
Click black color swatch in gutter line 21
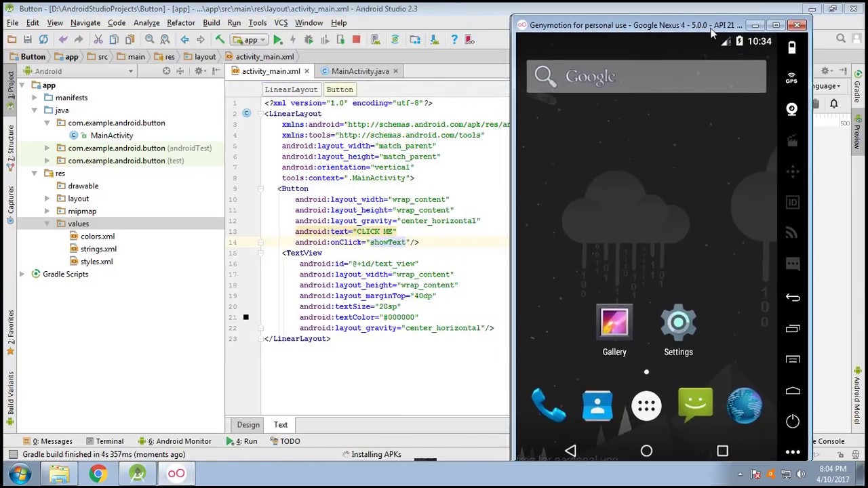(246, 317)
